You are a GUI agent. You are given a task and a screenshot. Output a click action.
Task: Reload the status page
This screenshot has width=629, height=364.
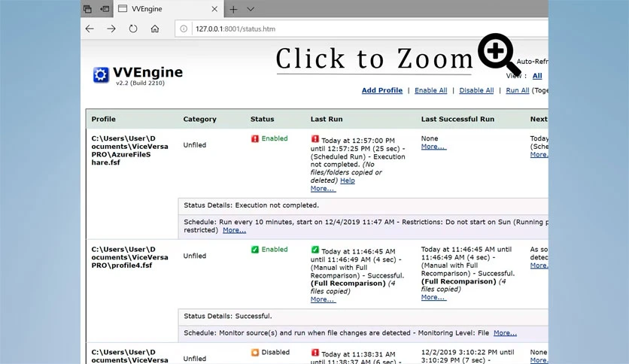click(x=133, y=29)
